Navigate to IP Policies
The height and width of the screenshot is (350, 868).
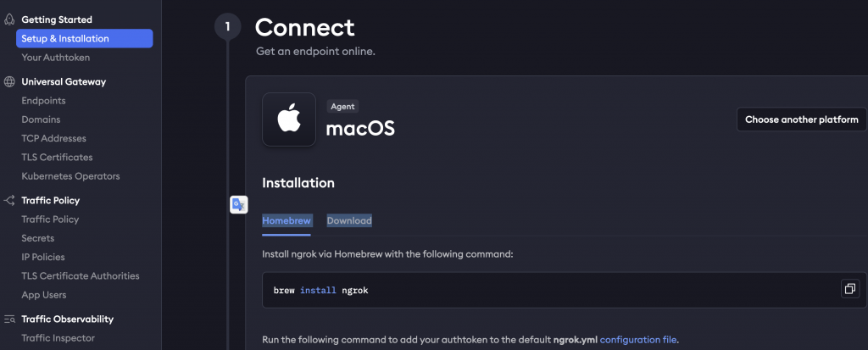(x=42, y=257)
